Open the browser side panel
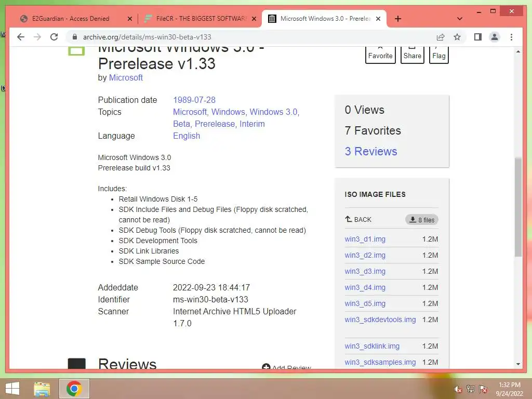This screenshot has height=399, width=532. coord(478,37)
